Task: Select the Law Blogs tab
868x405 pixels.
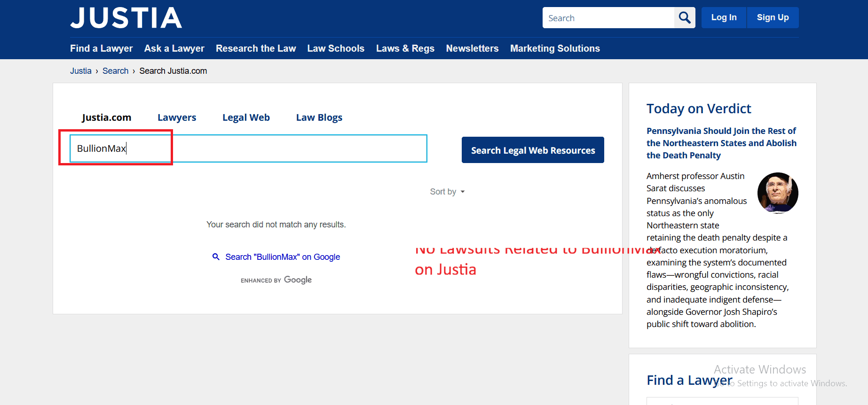Action: coord(319,117)
